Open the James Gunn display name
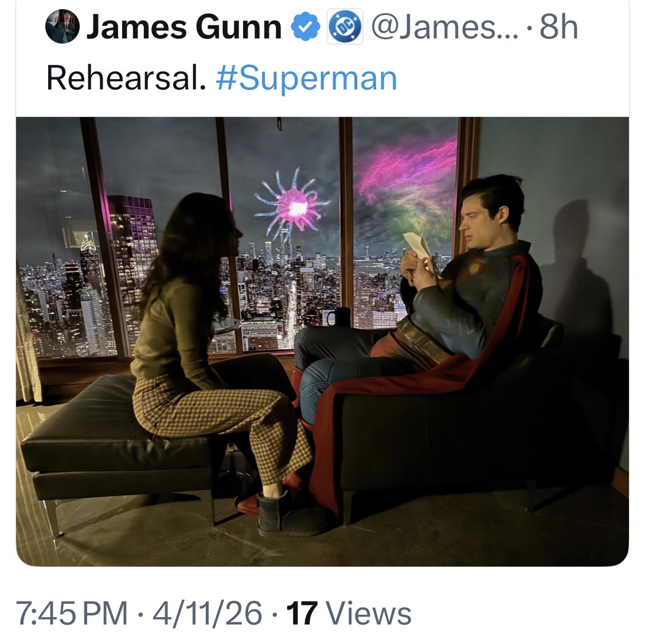This screenshot has height=644, width=645. click(x=183, y=28)
